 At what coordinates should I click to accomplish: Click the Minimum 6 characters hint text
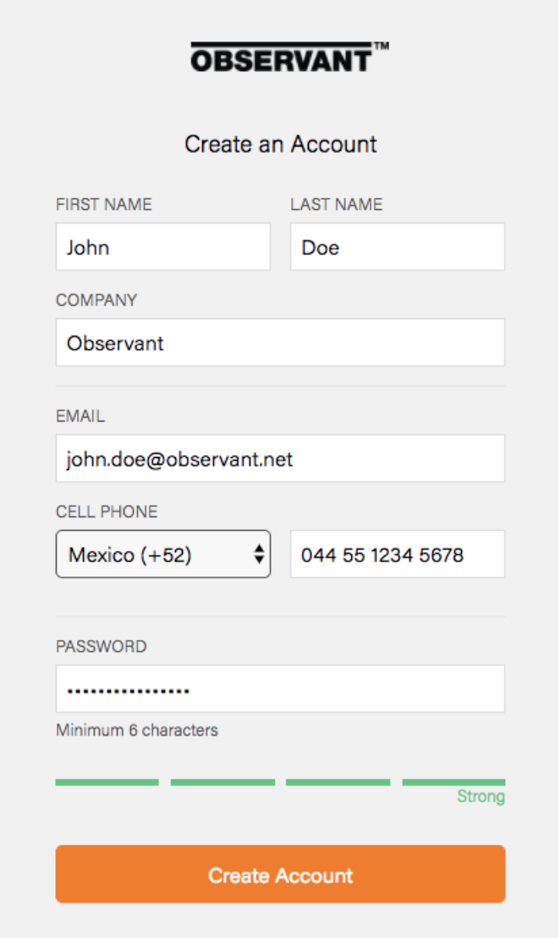tap(137, 730)
